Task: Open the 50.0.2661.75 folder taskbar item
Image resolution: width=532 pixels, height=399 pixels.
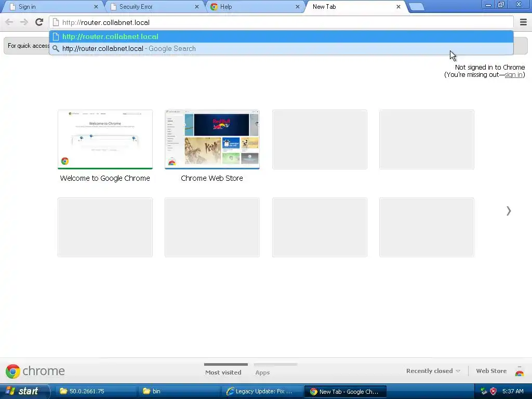Action: pyautogui.click(x=96, y=391)
